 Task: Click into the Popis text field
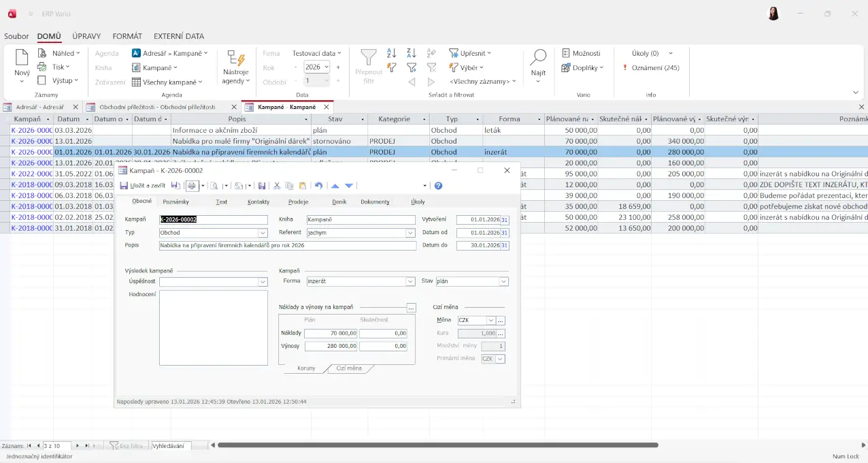287,246
